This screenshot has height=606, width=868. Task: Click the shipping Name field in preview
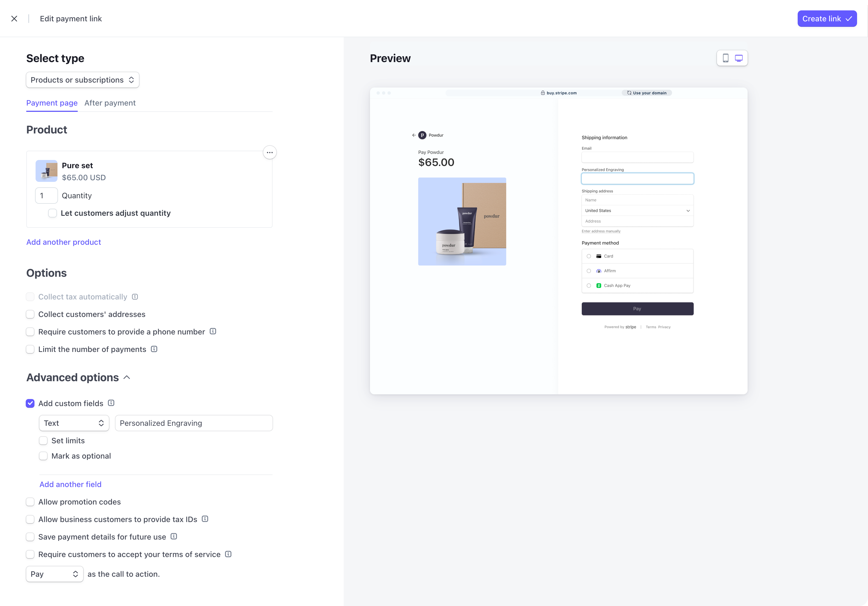point(637,200)
